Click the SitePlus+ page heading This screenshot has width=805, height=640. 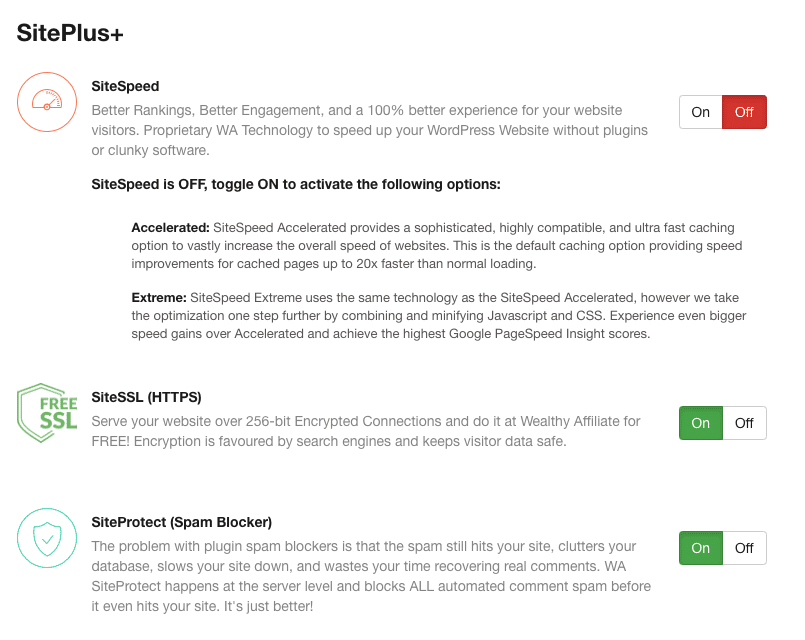(70, 33)
